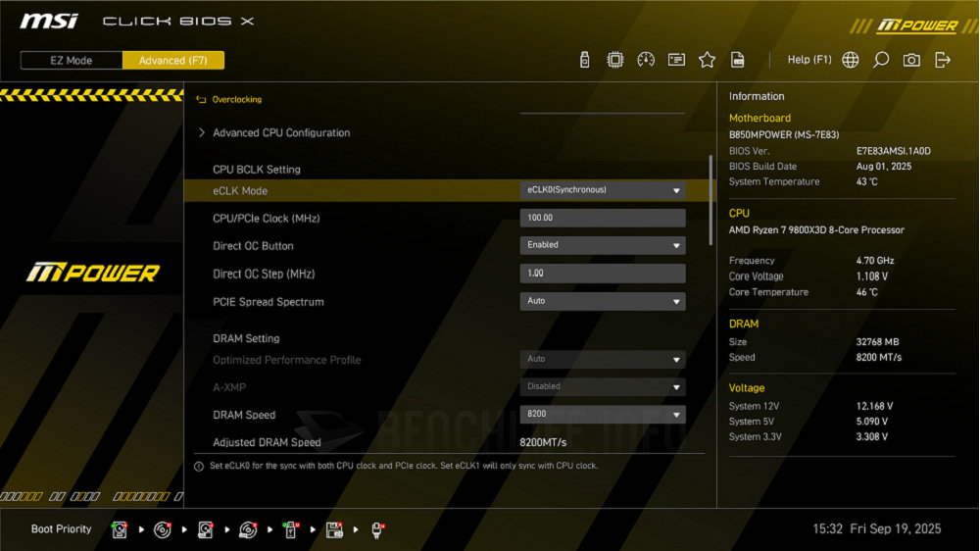Click the info icon beside eCLK hint

pyautogui.click(x=199, y=467)
